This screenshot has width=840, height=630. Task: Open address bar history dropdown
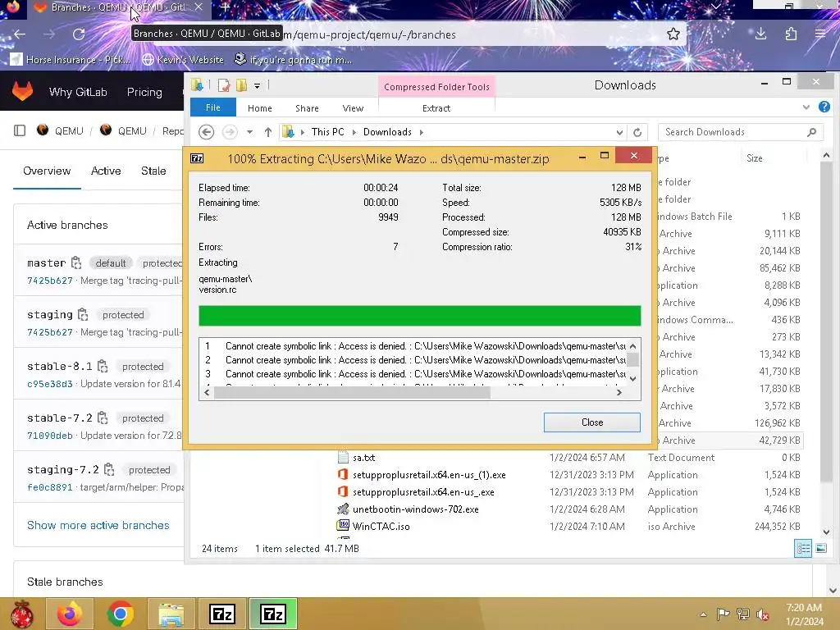coord(619,132)
